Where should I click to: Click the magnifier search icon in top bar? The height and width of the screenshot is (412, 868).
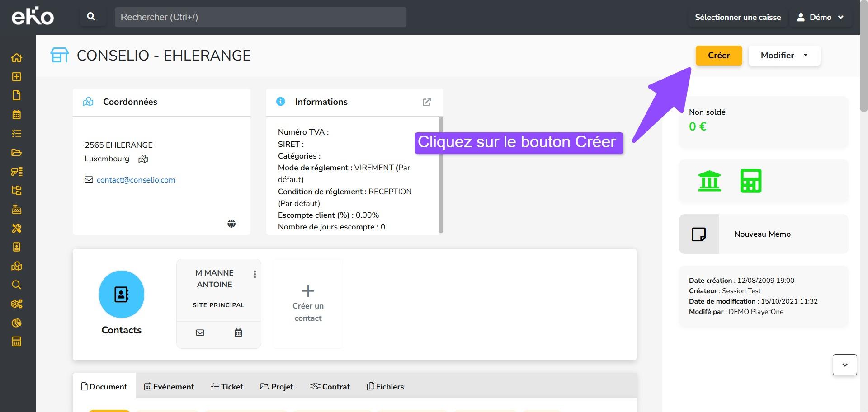(91, 17)
